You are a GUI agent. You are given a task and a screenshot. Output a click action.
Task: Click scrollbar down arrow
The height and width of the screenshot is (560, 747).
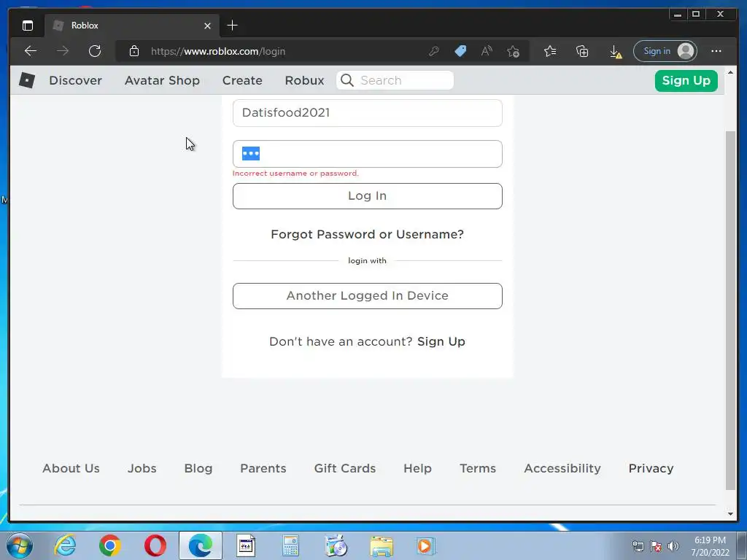[x=730, y=514]
